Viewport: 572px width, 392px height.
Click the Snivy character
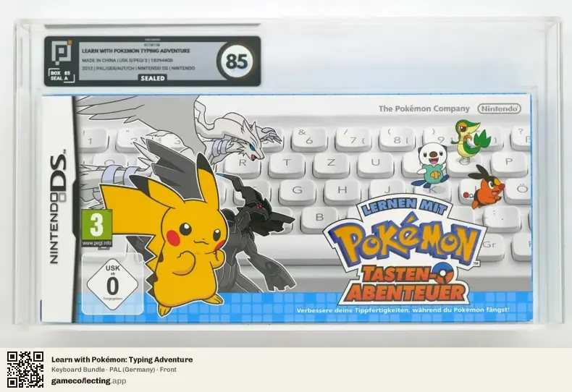pos(470,140)
